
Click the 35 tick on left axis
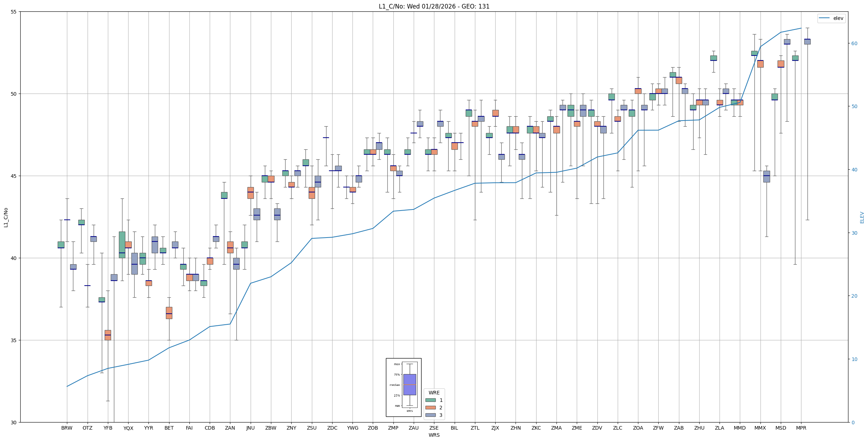tap(14, 340)
